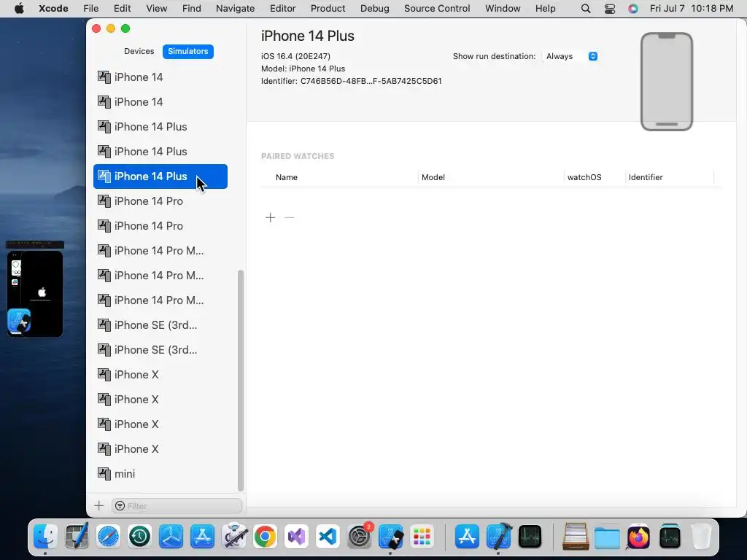
Task: Add a paired watch with the plus button
Action: (x=270, y=217)
